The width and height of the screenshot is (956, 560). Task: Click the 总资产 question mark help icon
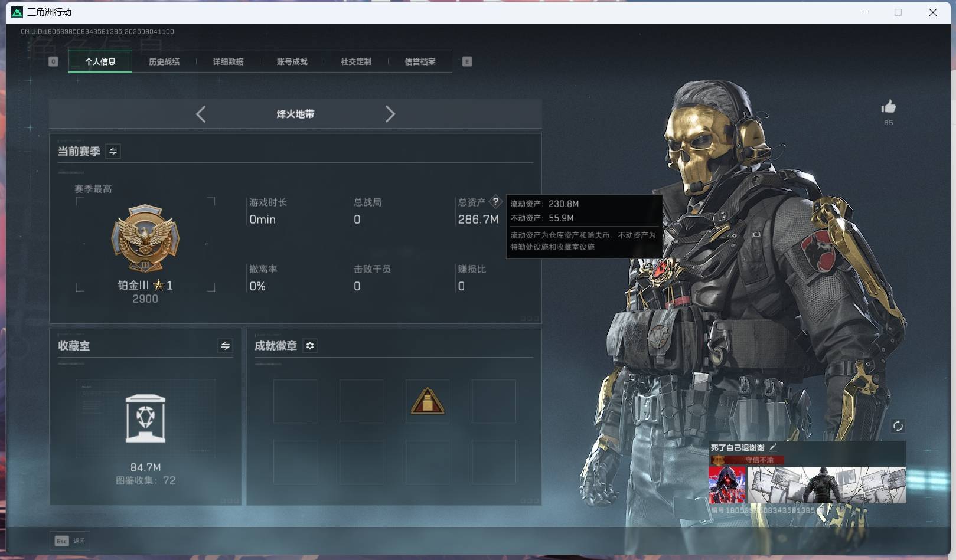coord(495,201)
